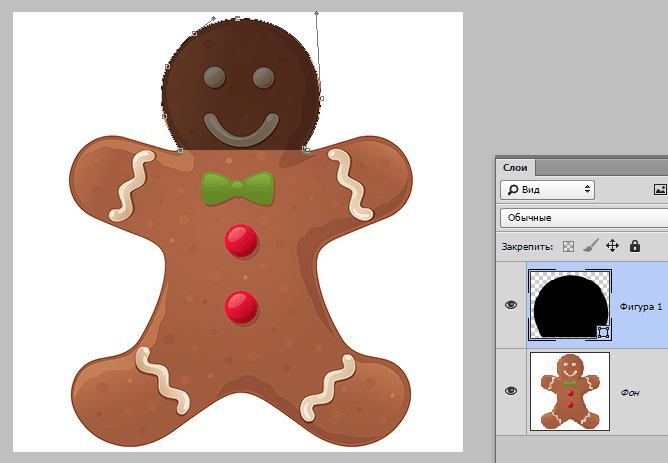Toggle visibility of the Фон layer
This screenshot has height=463, width=668.
pos(511,391)
